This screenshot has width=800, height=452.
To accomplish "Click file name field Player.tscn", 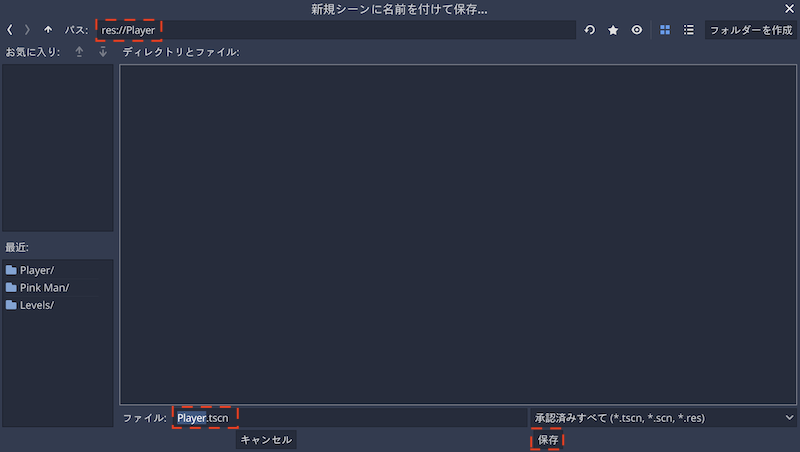I will pos(350,418).
